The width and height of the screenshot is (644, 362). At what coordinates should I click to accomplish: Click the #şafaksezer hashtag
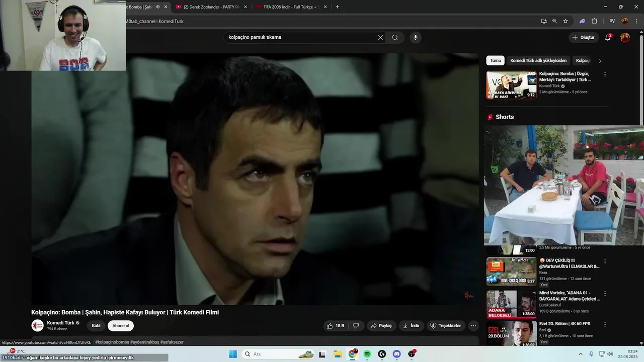pos(172,342)
